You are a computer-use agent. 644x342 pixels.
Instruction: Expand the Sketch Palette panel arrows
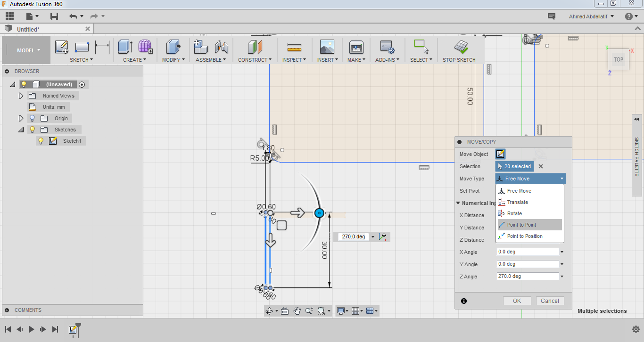point(637,119)
